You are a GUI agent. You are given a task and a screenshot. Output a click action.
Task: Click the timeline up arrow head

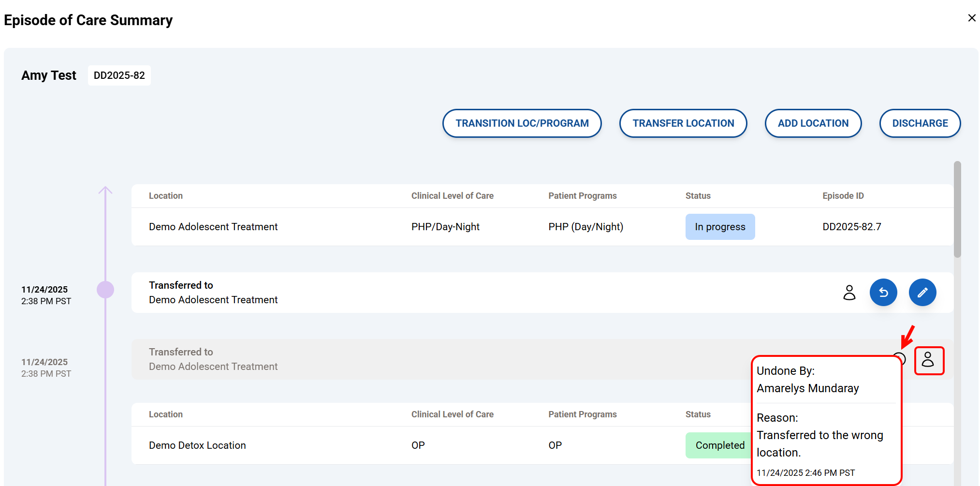point(105,191)
